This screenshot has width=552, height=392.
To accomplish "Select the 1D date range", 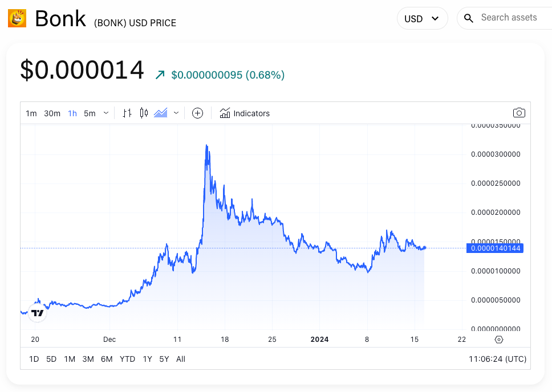I will [34, 359].
